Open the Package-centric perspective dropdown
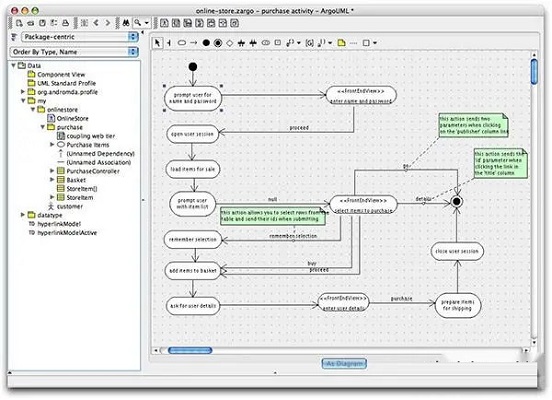The height and width of the screenshot is (400, 552). [x=80, y=37]
